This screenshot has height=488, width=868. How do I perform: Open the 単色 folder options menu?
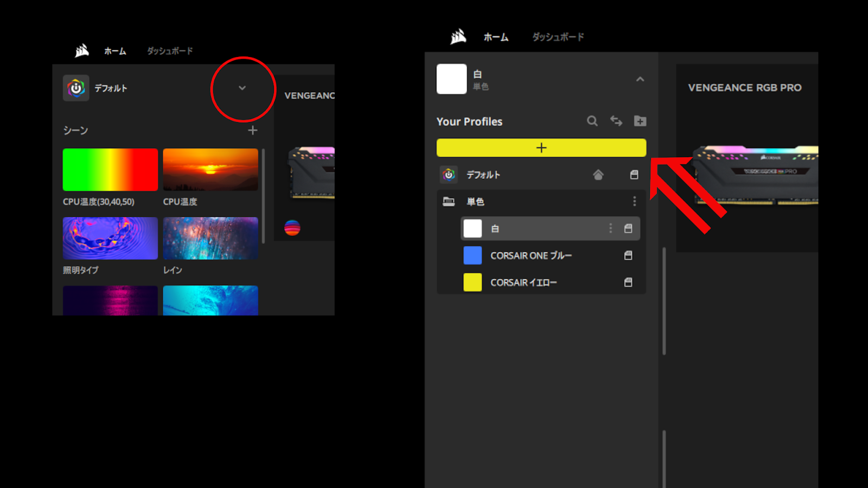click(x=634, y=202)
